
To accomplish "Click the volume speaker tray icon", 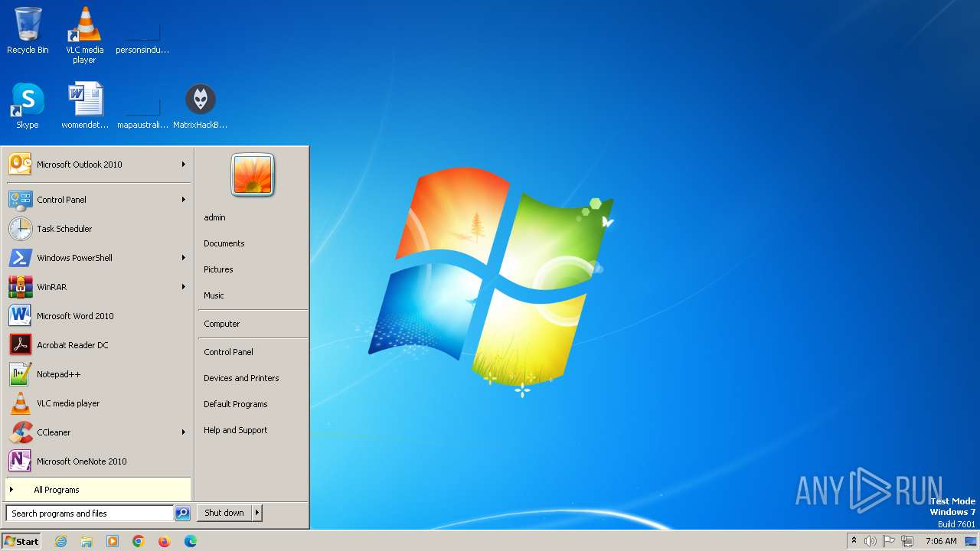I will coord(871,541).
